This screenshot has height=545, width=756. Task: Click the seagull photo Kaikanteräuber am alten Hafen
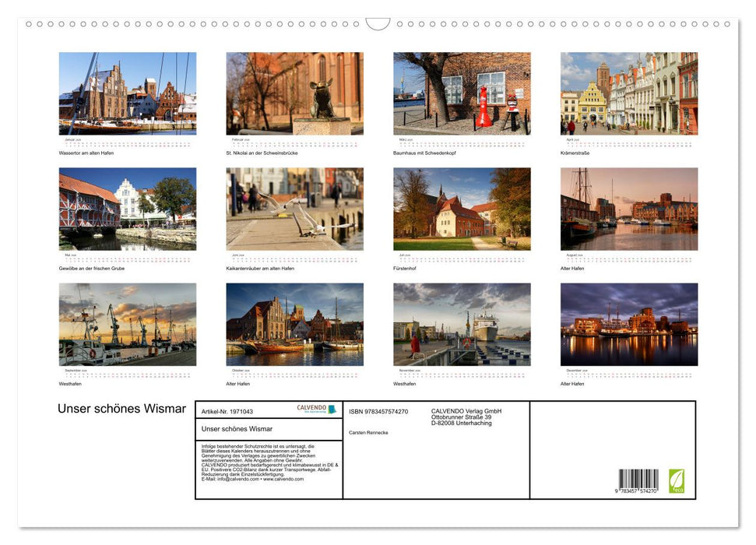click(x=294, y=209)
